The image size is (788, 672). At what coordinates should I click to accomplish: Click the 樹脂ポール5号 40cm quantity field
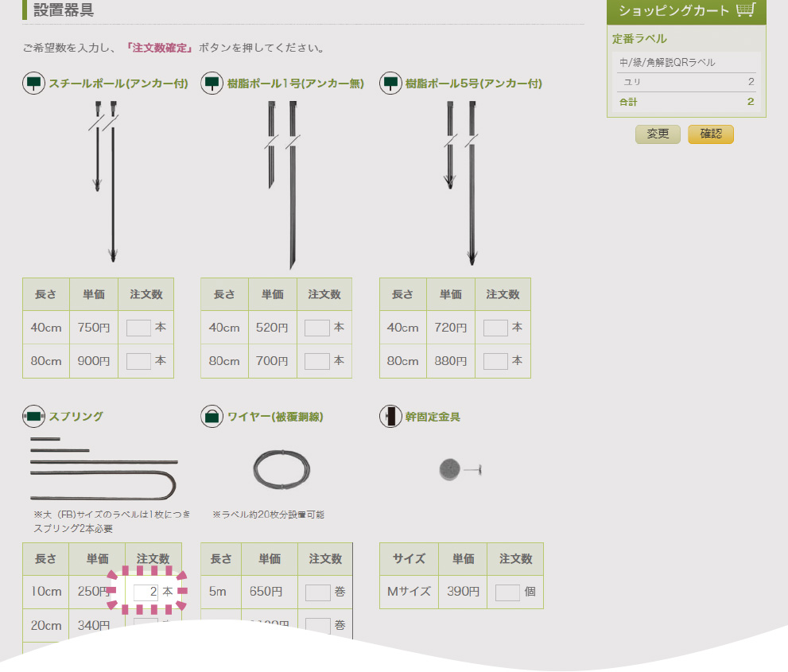coord(496,327)
